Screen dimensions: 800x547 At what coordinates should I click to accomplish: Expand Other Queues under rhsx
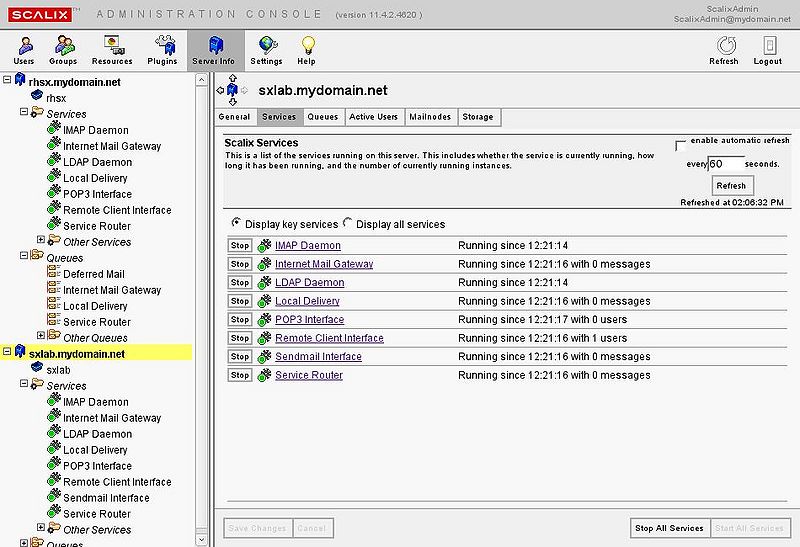click(41, 337)
